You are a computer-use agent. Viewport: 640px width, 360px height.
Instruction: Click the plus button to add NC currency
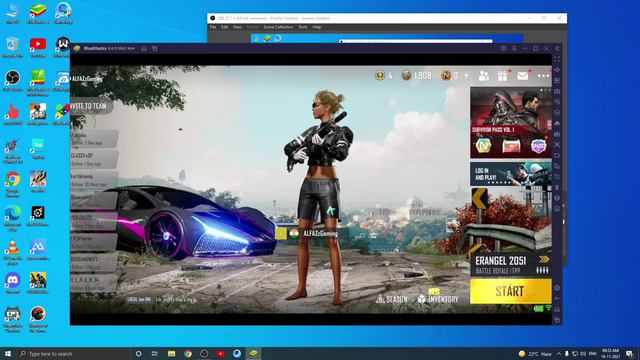point(466,76)
